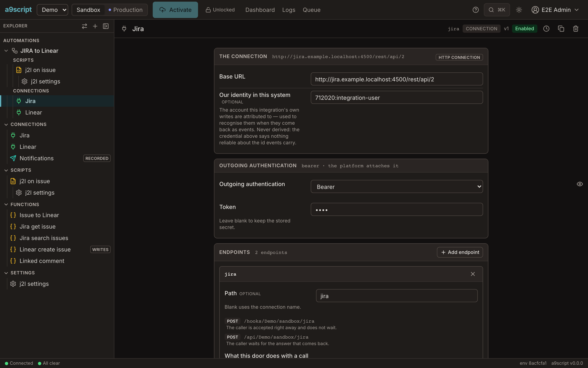
Task: Collapse the top-level CONNECTIONS section
Action: [x=6, y=124]
